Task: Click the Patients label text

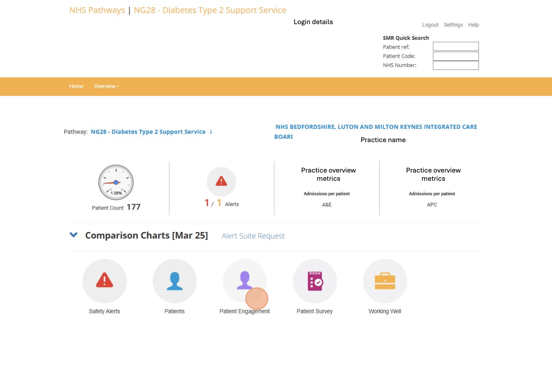Action: point(175,311)
